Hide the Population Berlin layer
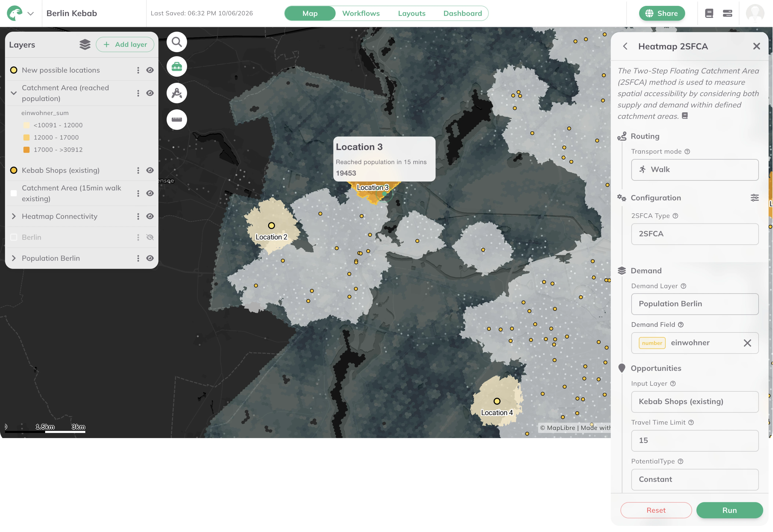 pos(150,259)
